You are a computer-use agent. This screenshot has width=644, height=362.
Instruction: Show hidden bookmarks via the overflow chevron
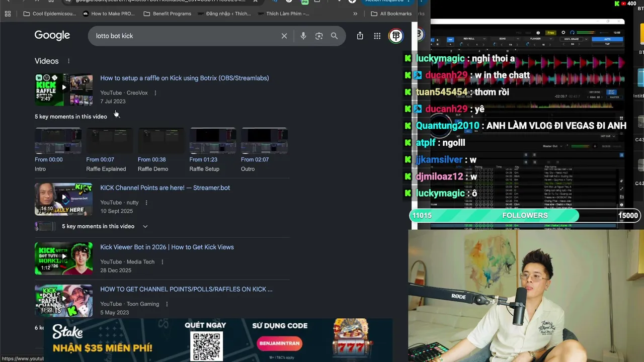coord(355,14)
